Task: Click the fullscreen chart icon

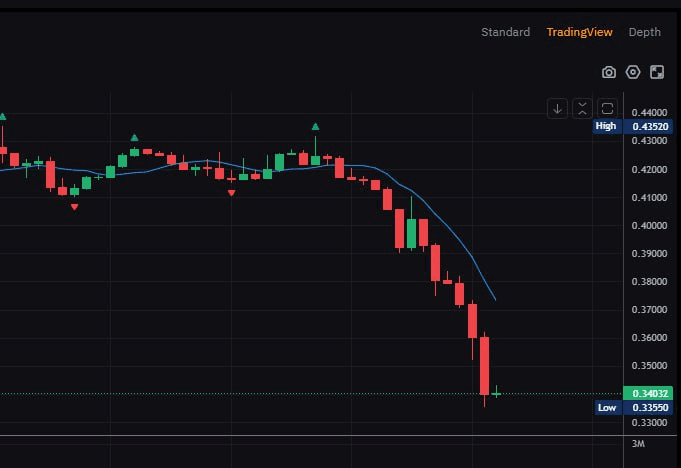Action: click(657, 72)
